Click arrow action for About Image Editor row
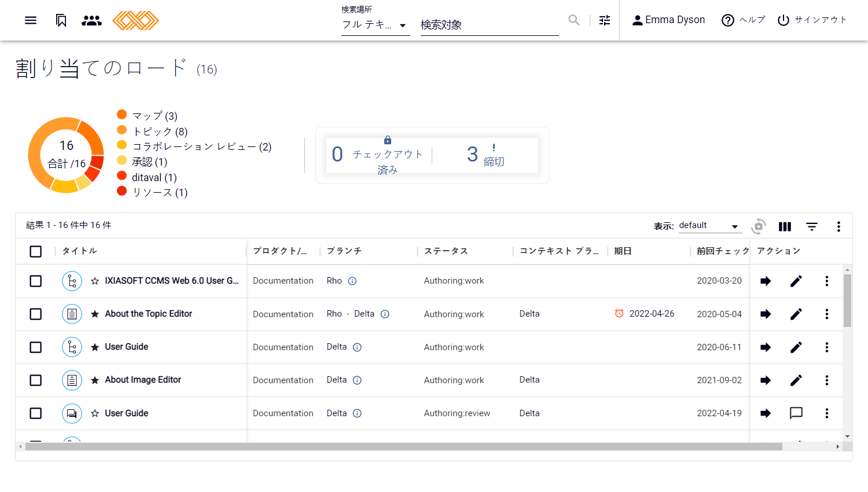Screen dimensions: 868x492 (x=766, y=380)
